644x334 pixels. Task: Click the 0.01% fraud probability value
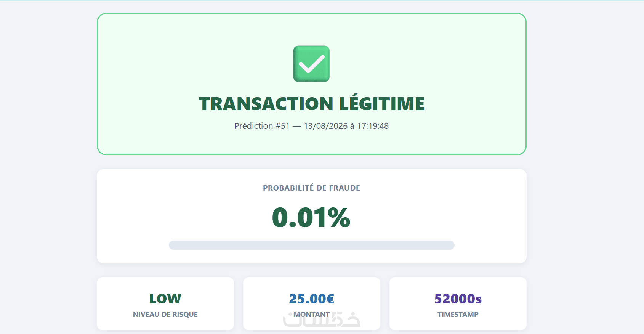(x=311, y=217)
